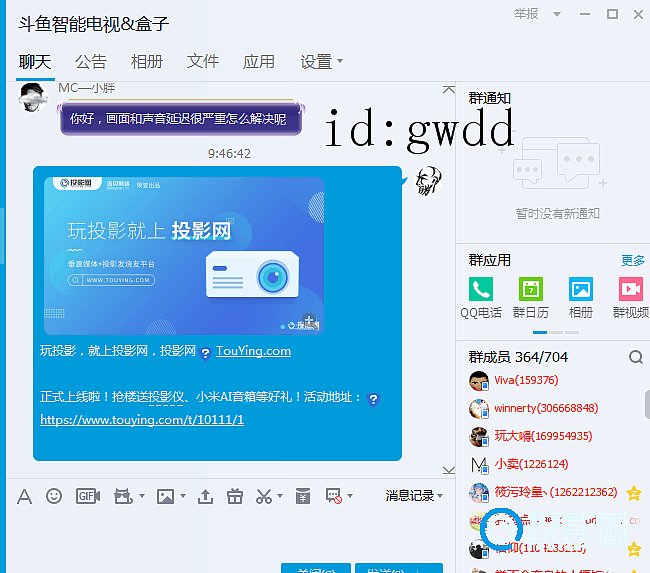Switch to 公告 tab
This screenshot has height=573, width=650.
pos(91,62)
